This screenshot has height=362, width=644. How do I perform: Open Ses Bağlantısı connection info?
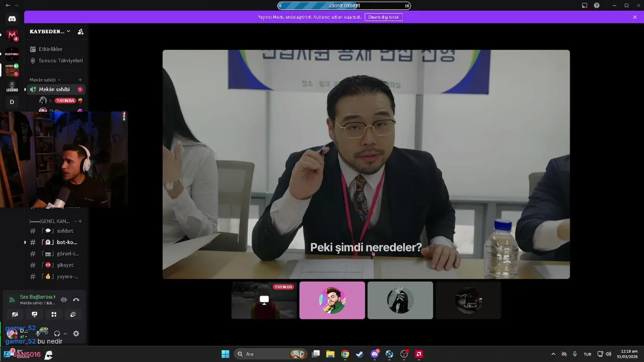point(37,297)
